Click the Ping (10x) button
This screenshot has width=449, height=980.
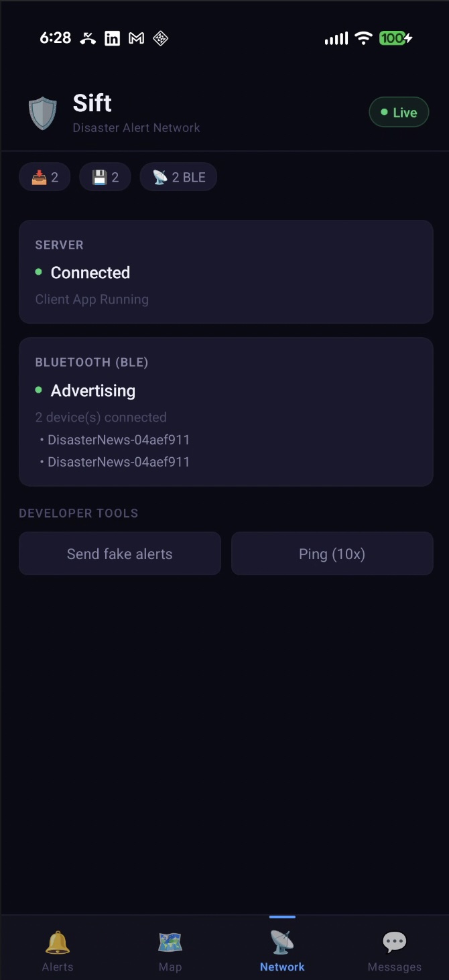(x=332, y=554)
